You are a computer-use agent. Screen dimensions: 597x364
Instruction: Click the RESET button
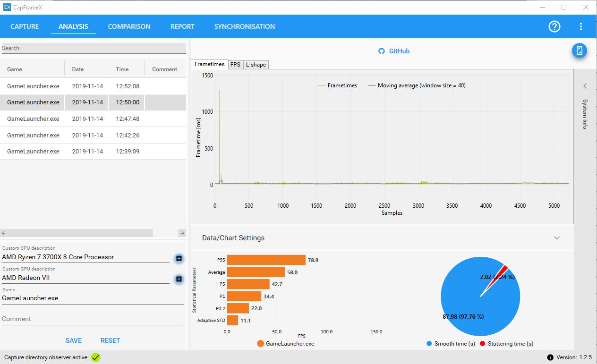click(x=111, y=340)
